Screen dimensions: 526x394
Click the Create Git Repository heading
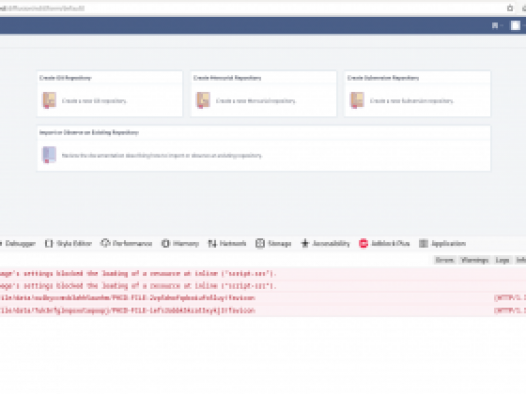65,78
